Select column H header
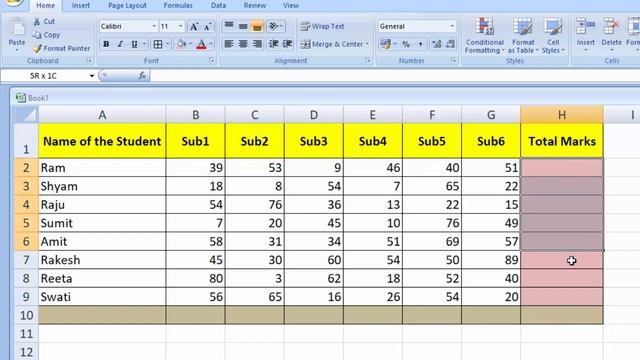The width and height of the screenshot is (640, 360). click(562, 115)
